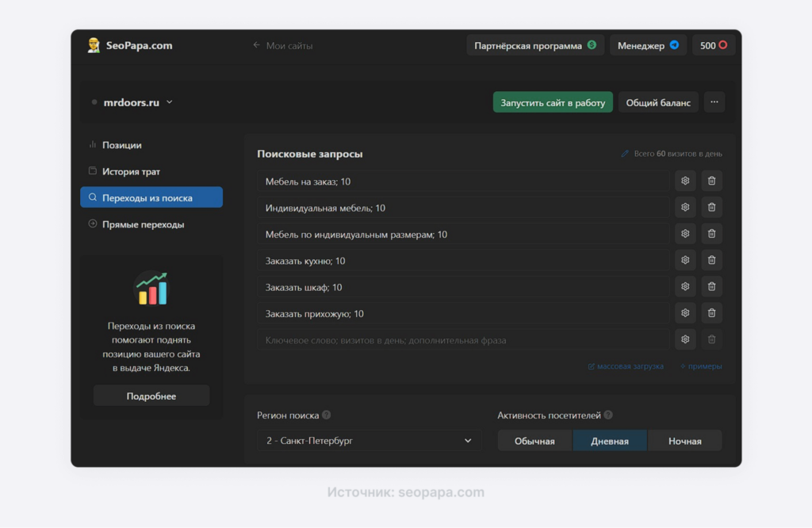Select 'Обычная' visitor activity mode
This screenshot has width=812, height=528.
(534, 441)
